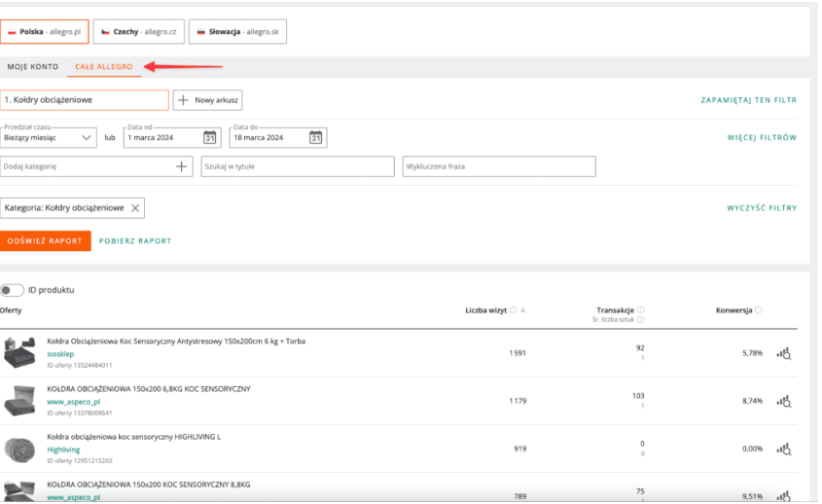Select the Czechy allegro.cz marketplace tab
Viewport: 822px width, 504px height.
139,31
